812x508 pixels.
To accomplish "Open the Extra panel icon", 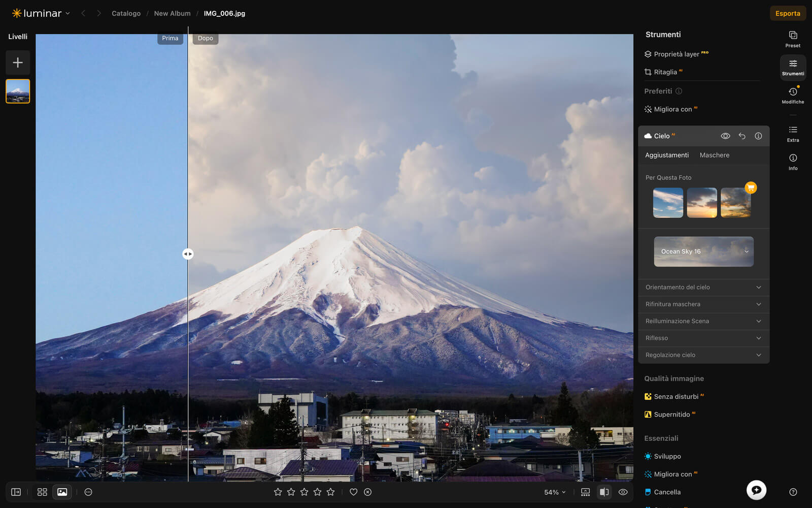I will pos(793,134).
